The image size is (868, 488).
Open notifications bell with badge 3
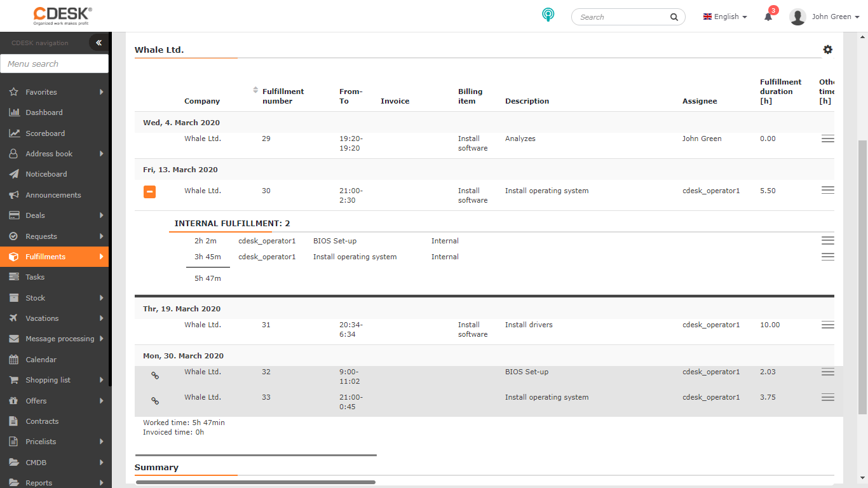(769, 16)
